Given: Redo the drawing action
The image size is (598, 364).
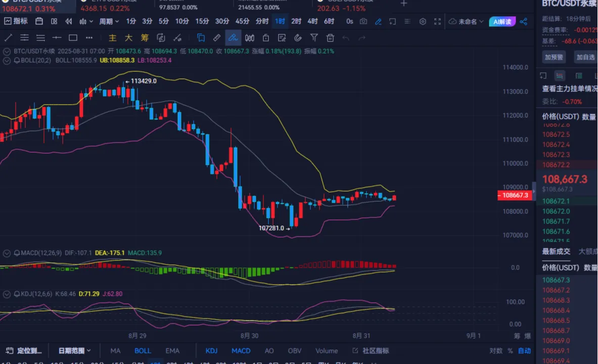Looking at the screenshot, I should tap(362, 38).
